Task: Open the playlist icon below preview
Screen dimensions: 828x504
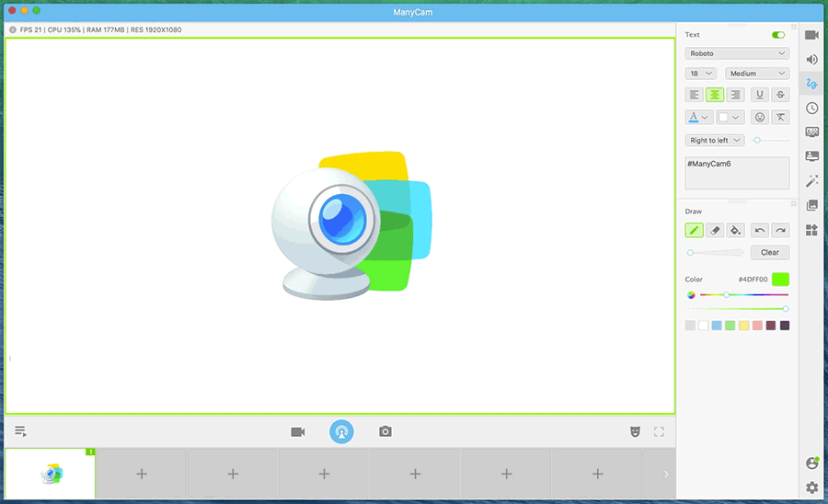Action: coord(20,431)
